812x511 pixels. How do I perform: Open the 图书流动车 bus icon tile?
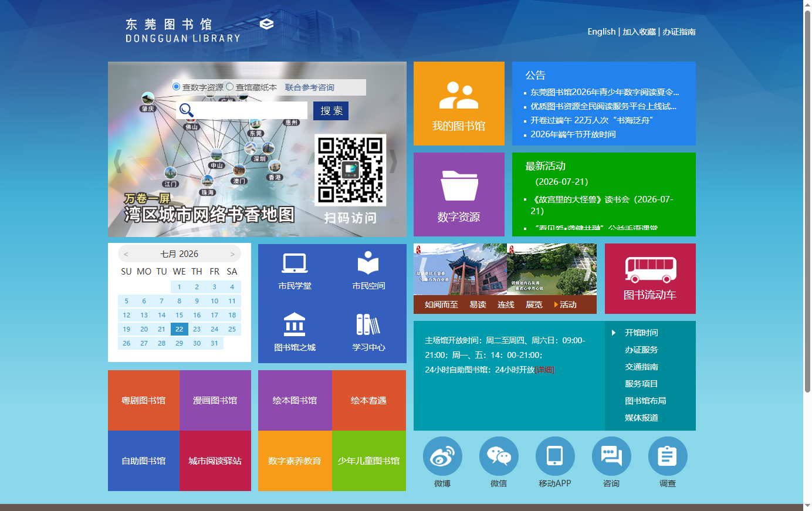coord(650,279)
